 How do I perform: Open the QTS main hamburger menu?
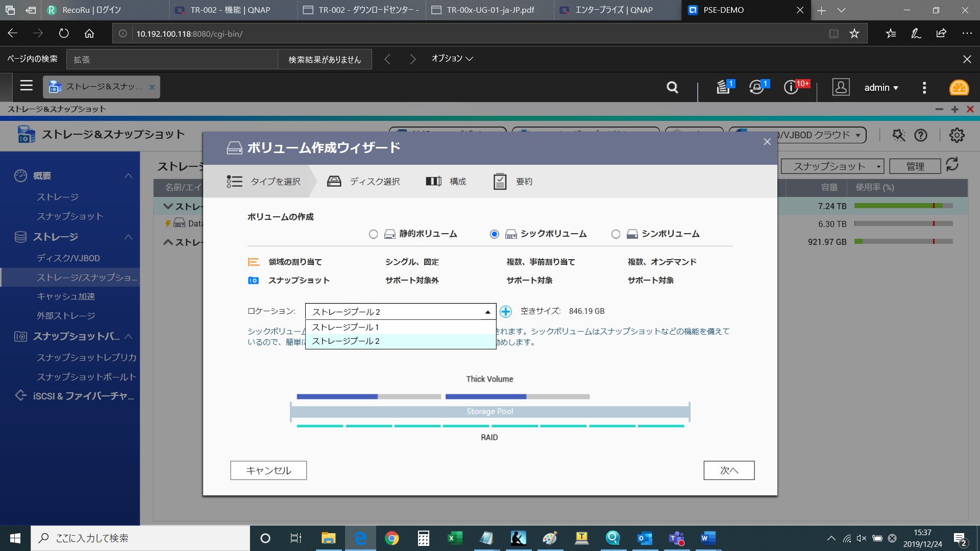point(27,86)
